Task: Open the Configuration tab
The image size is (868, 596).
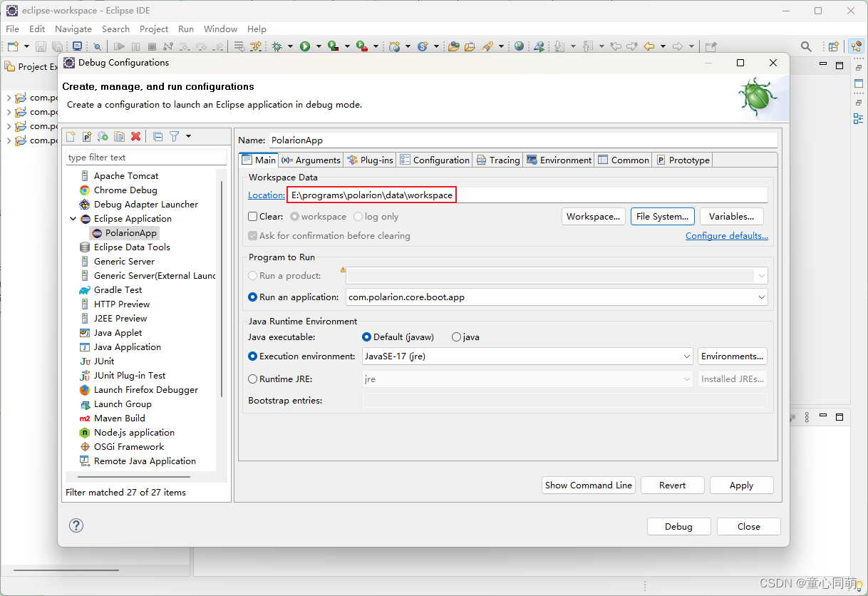Action: (x=435, y=160)
